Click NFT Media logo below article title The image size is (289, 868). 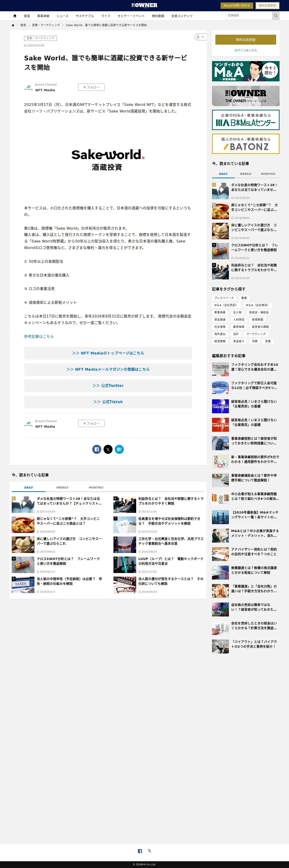coord(29,88)
